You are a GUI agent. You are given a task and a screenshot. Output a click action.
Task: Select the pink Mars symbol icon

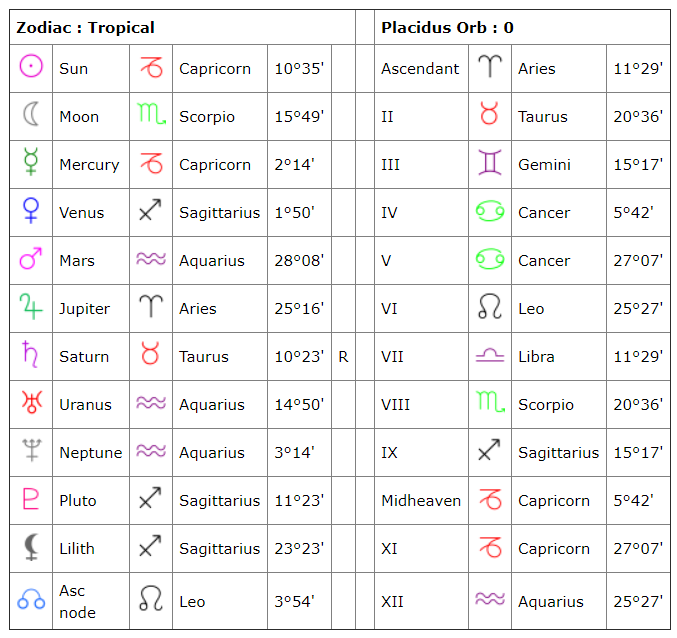31,260
